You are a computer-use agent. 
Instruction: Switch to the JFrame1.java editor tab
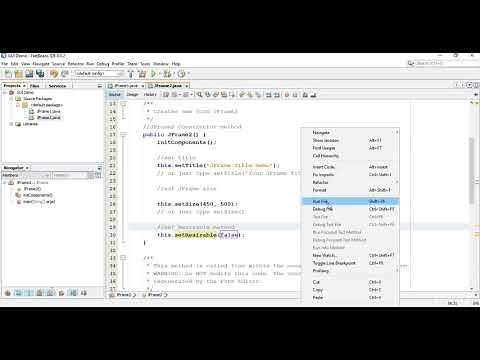point(126,86)
